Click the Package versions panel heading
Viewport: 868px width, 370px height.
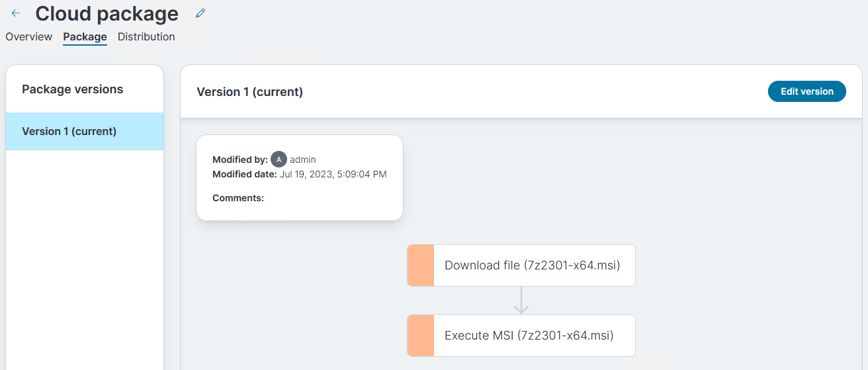pos(73,89)
